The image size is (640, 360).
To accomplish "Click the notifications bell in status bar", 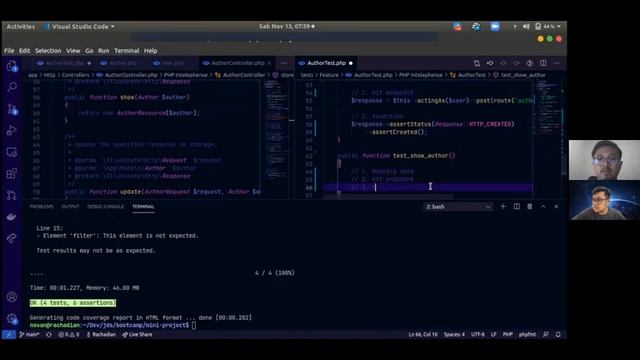I will [558, 334].
